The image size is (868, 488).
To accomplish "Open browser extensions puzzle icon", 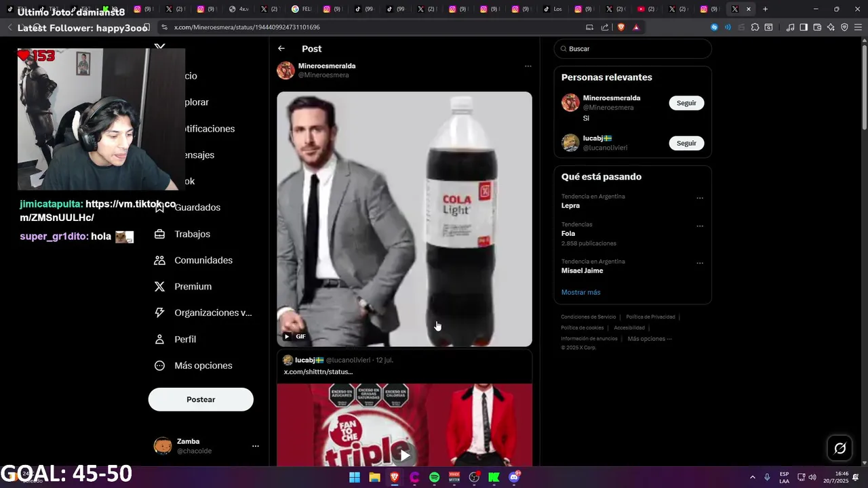I will 755,27.
